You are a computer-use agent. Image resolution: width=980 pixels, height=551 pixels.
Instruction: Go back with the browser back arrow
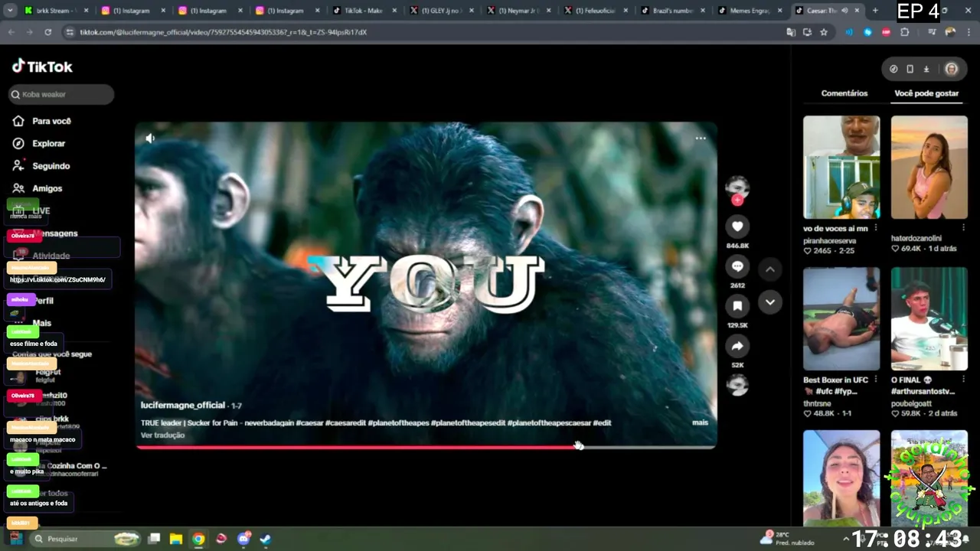11,32
